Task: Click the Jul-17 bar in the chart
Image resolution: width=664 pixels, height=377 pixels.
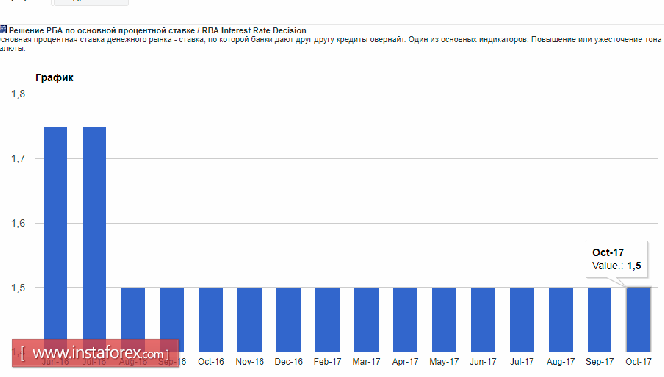Action: (522, 320)
